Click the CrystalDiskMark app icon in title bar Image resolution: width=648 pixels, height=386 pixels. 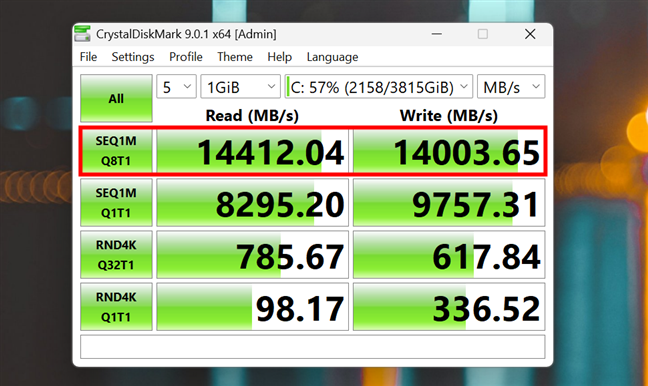click(x=82, y=33)
